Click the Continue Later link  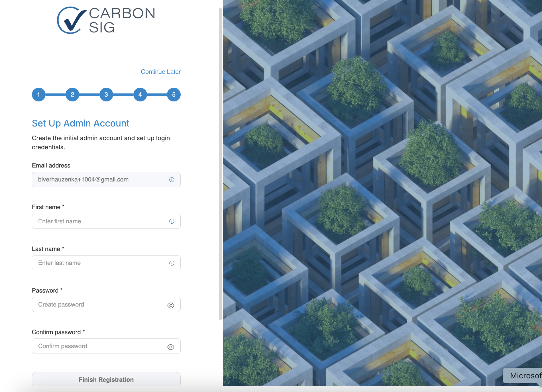[x=161, y=72]
